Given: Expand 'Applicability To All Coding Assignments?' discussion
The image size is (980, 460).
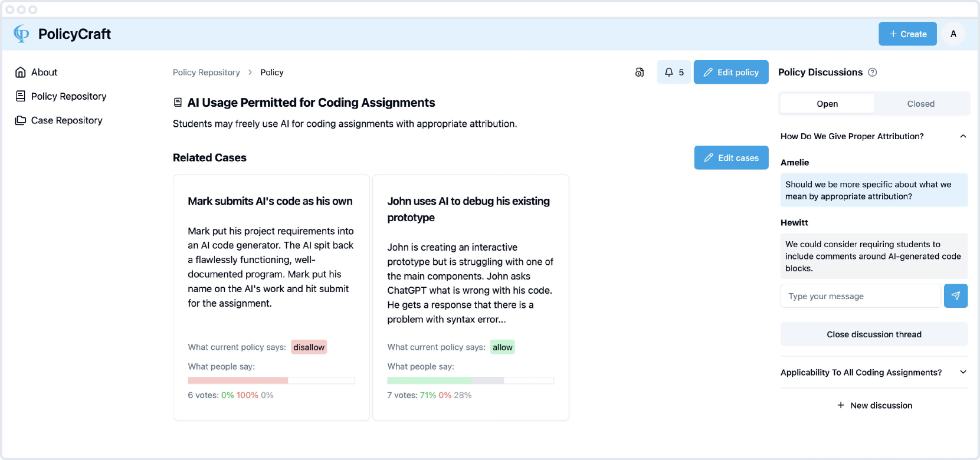Looking at the screenshot, I should click(963, 372).
